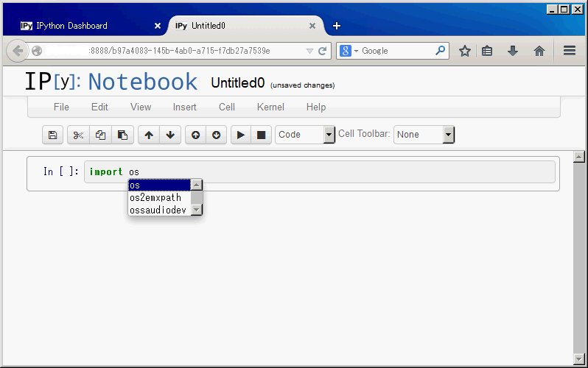Select the 'ossaudiodev' autocomplete suggestion
This screenshot has width=588, height=368.
(160, 210)
